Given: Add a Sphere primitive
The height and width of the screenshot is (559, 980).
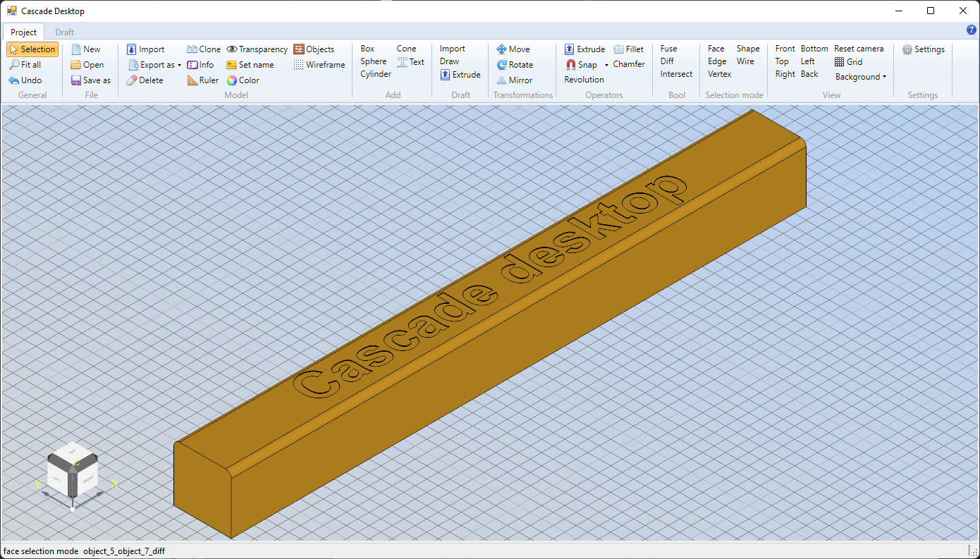Looking at the screenshot, I should click(x=374, y=61).
